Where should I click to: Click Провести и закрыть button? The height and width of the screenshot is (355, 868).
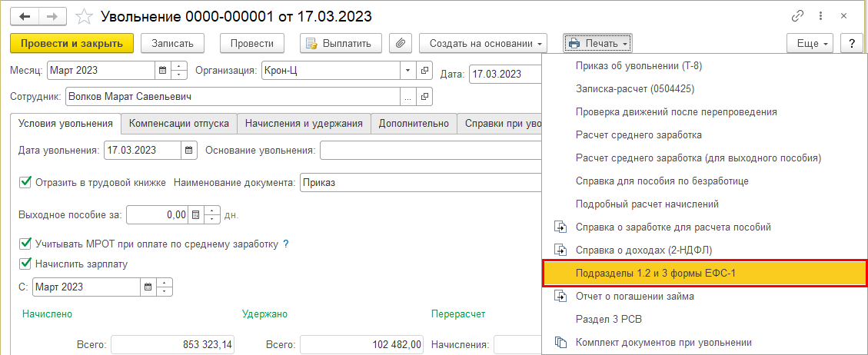(72, 43)
